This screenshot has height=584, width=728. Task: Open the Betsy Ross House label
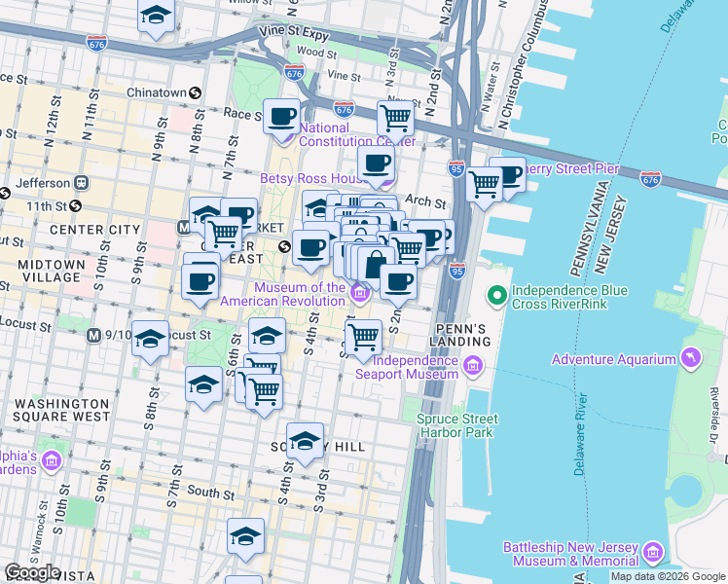[314, 178]
